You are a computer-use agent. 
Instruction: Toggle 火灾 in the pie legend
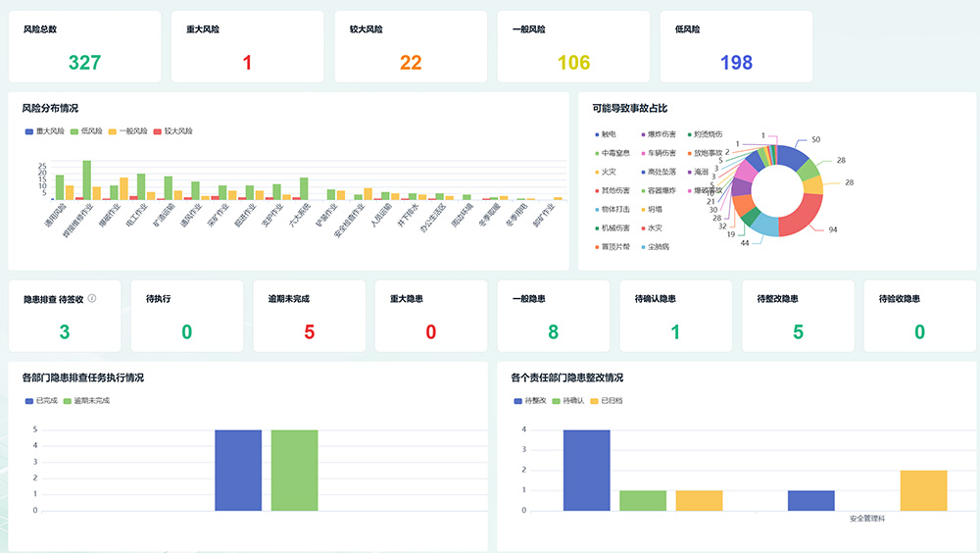[606, 172]
